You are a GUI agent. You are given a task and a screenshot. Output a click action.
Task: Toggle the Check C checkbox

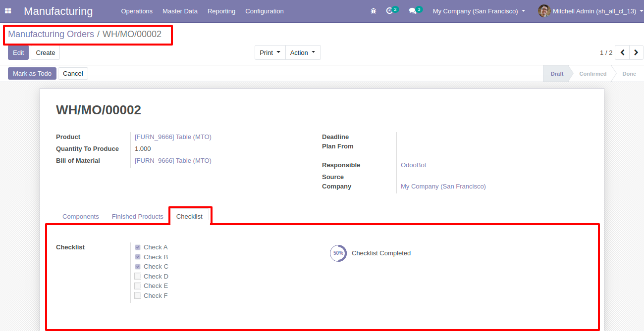pos(138,267)
